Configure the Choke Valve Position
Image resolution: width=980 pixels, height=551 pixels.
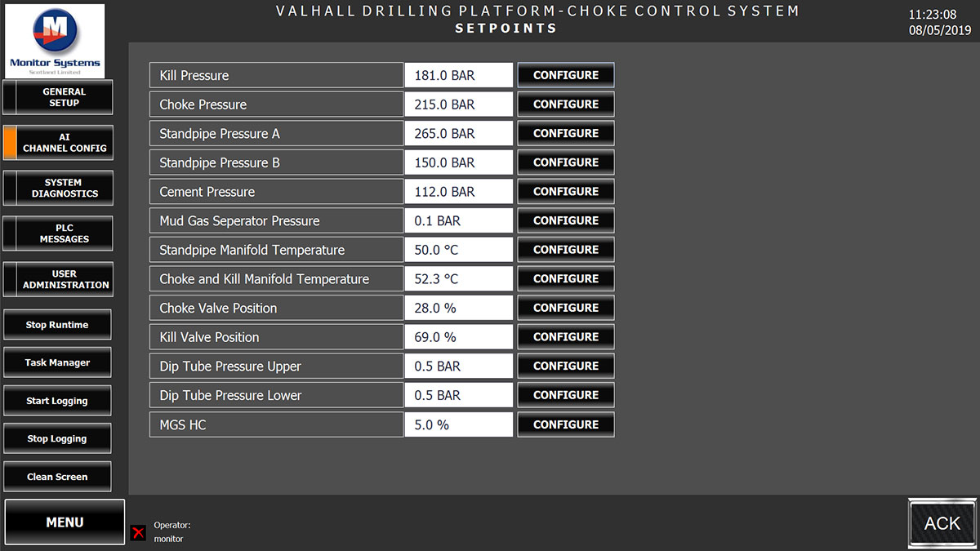[x=565, y=308]
